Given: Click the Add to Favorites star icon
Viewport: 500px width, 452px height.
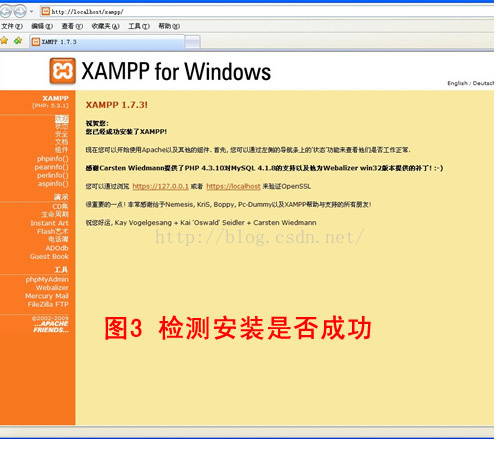Looking at the screenshot, I should click(18, 41).
